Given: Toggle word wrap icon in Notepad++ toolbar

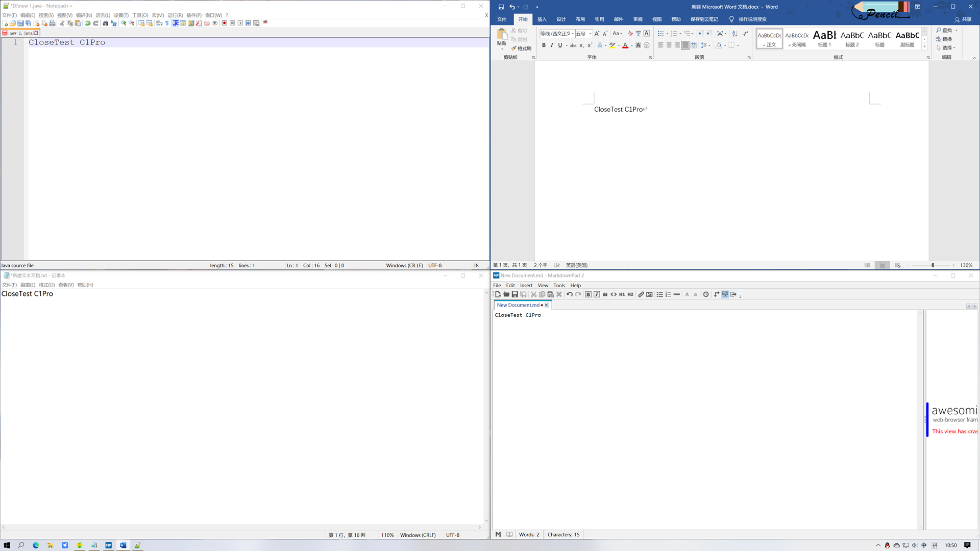Looking at the screenshot, I should point(159,23).
